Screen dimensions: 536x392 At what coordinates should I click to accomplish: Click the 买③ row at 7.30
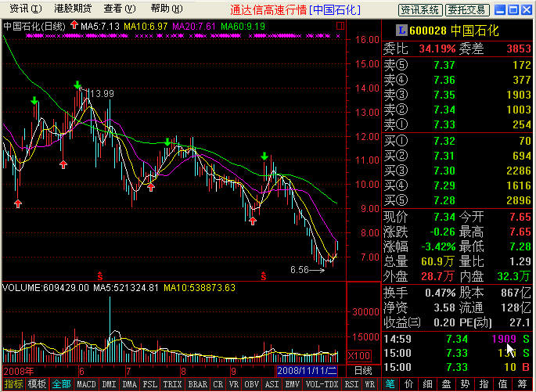457,171
